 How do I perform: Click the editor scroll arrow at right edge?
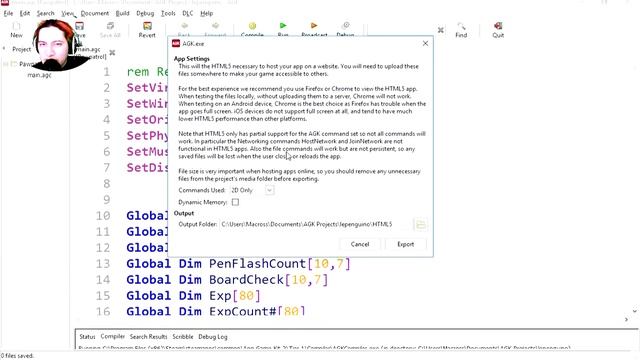coord(635,311)
